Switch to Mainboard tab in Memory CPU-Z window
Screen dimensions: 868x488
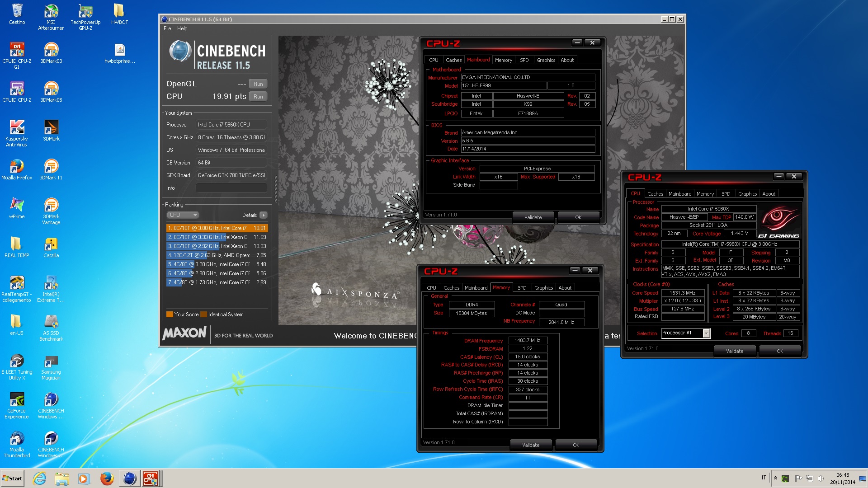click(x=476, y=288)
